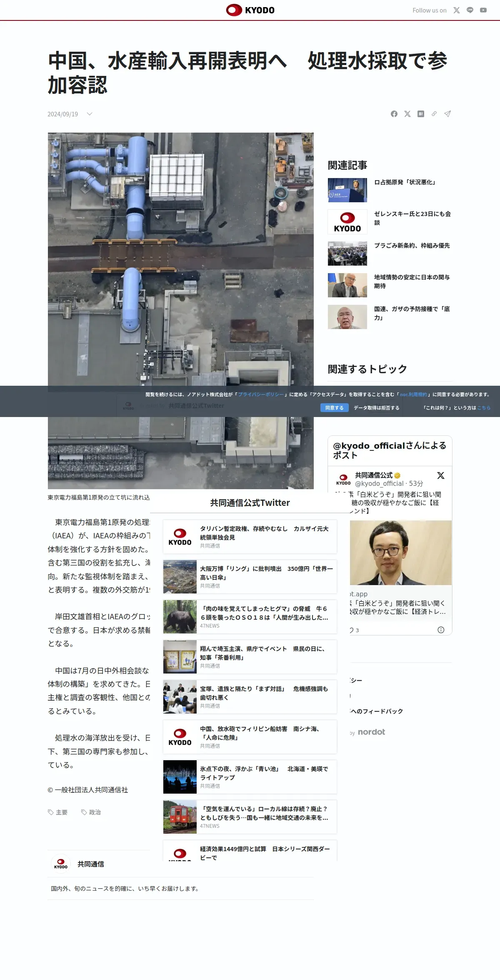Click the © 一般社団法人共同通信社 copyright text
The width and height of the screenshot is (500, 980).
coord(88,790)
